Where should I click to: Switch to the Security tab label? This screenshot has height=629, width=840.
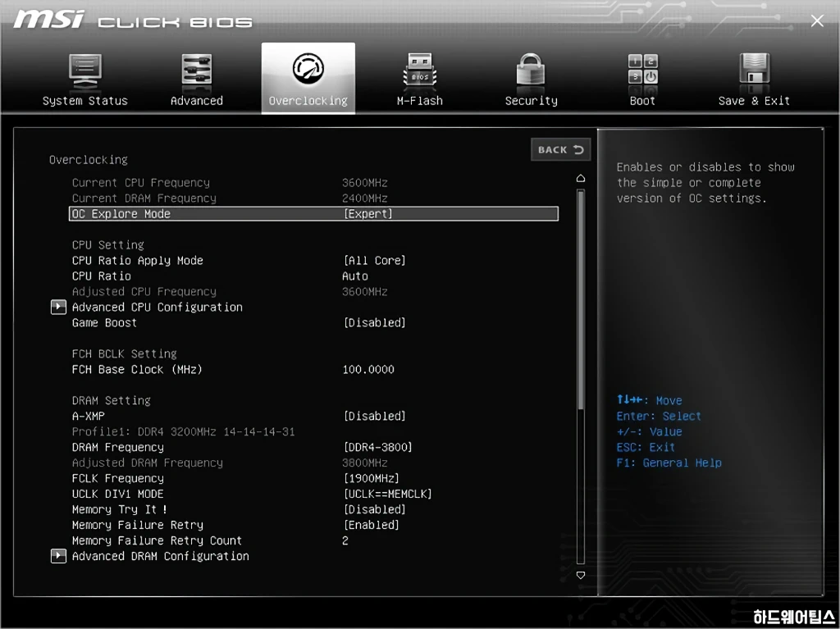(531, 101)
